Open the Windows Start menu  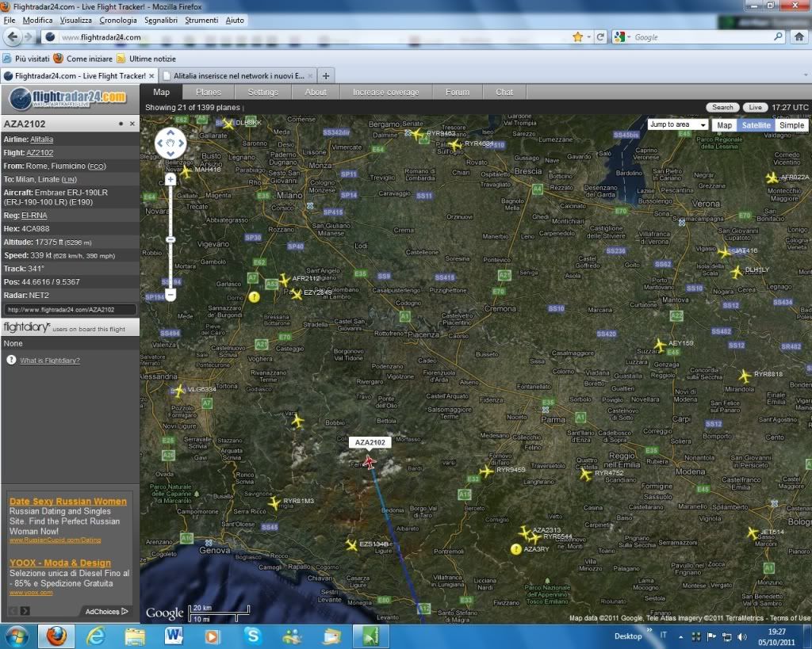click(17, 636)
